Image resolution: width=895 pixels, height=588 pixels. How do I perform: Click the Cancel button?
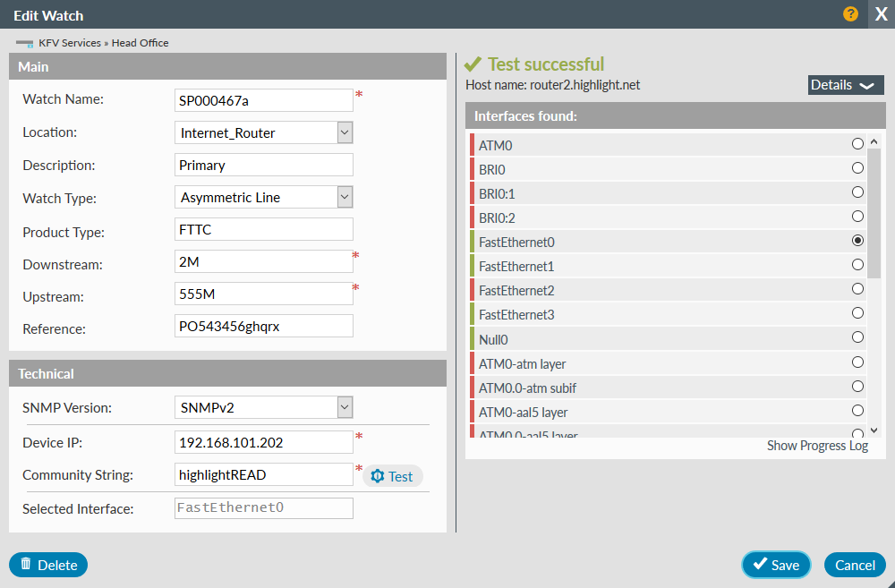click(x=855, y=565)
